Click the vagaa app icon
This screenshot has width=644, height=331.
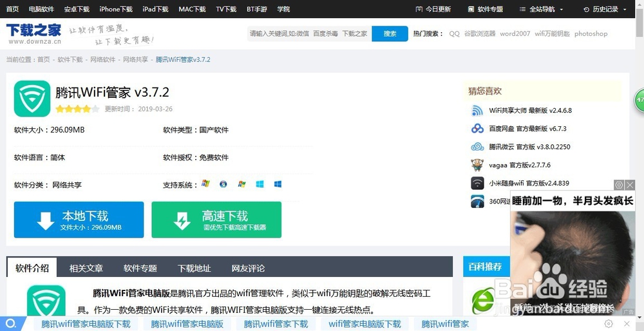point(477,165)
